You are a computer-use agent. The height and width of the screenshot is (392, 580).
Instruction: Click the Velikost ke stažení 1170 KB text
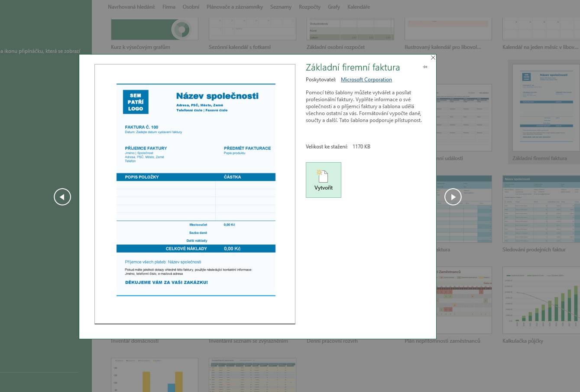(x=338, y=147)
